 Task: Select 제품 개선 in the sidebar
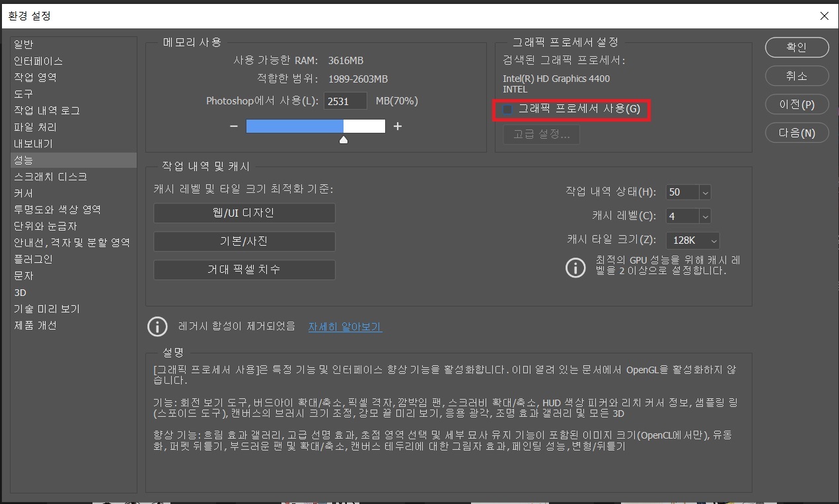tap(35, 325)
